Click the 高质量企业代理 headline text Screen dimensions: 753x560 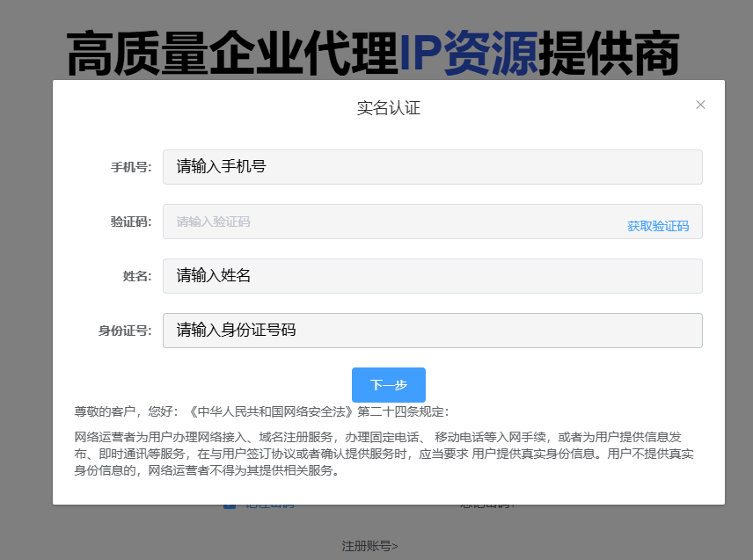tap(232, 55)
